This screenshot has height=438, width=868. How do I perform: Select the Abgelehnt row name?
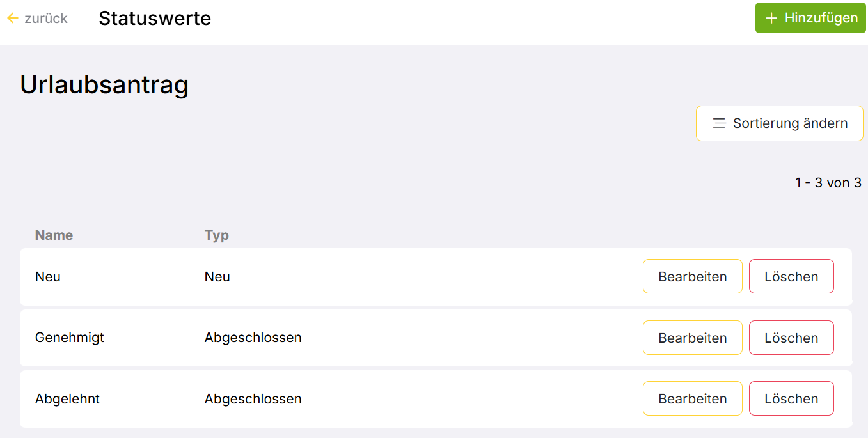(x=67, y=399)
